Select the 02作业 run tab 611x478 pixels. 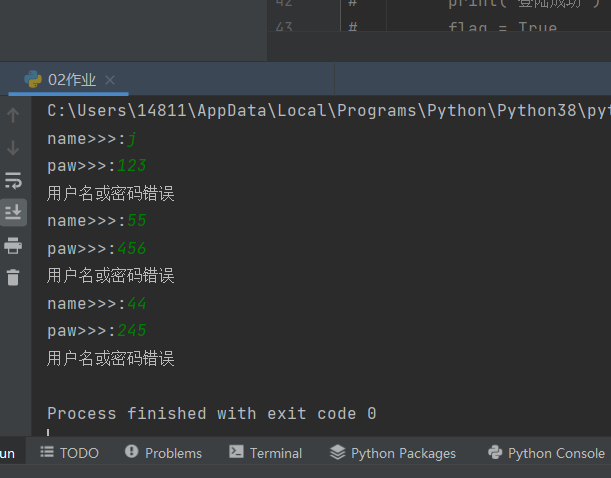coord(69,80)
